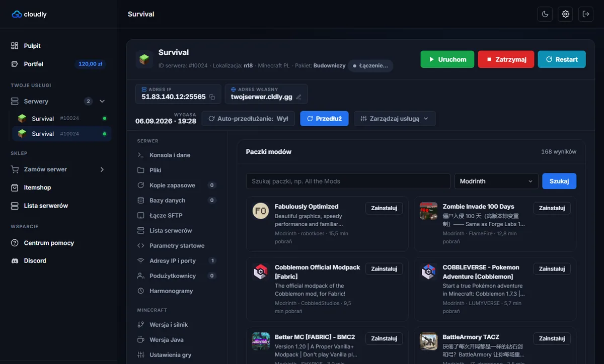Install BattleArmory TACZ pack
This screenshot has width=604, height=364.
coord(552,339)
